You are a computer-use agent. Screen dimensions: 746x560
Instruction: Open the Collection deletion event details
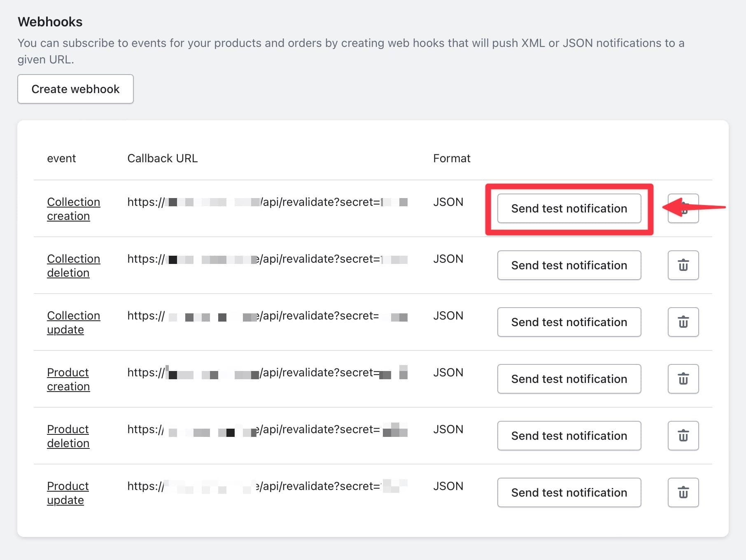click(74, 265)
